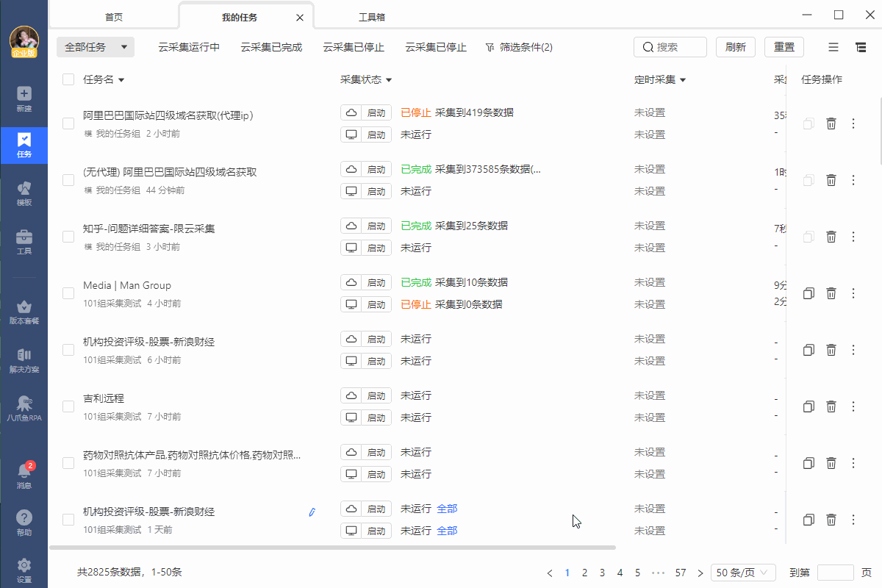Check the first 机构投资评级-股票-新浪财经 row
The image size is (882, 588).
pyautogui.click(x=68, y=350)
